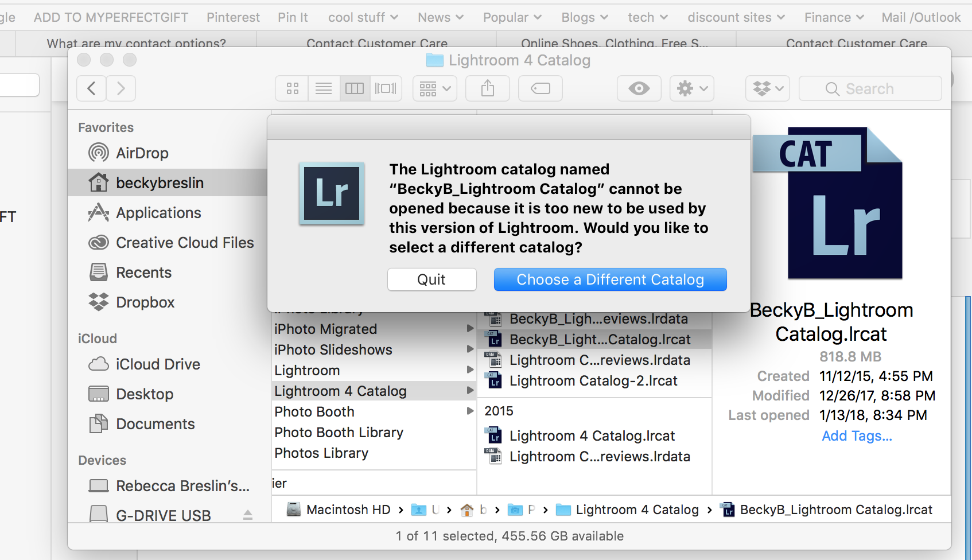
Task: Eject the G-DRIVE USB drive
Action: pos(248,515)
